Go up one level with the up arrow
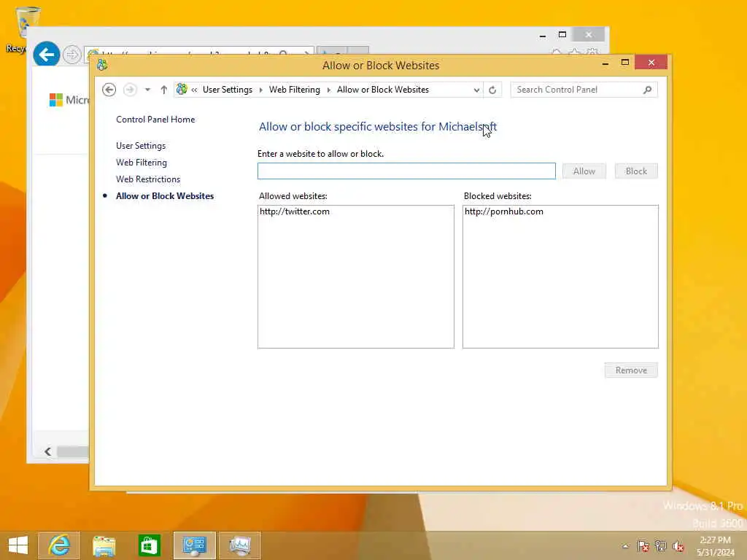 (x=164, y=90)
